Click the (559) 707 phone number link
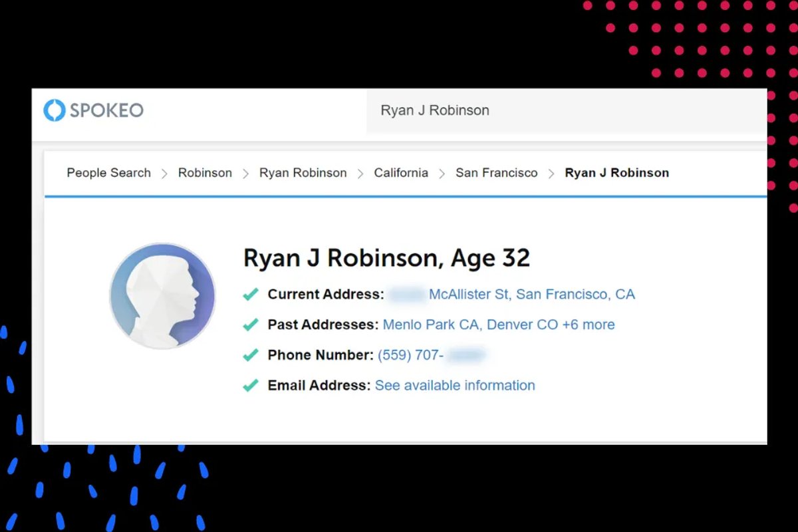The width and height of the screenshot is (798, 532). click(x=432, y=355)
